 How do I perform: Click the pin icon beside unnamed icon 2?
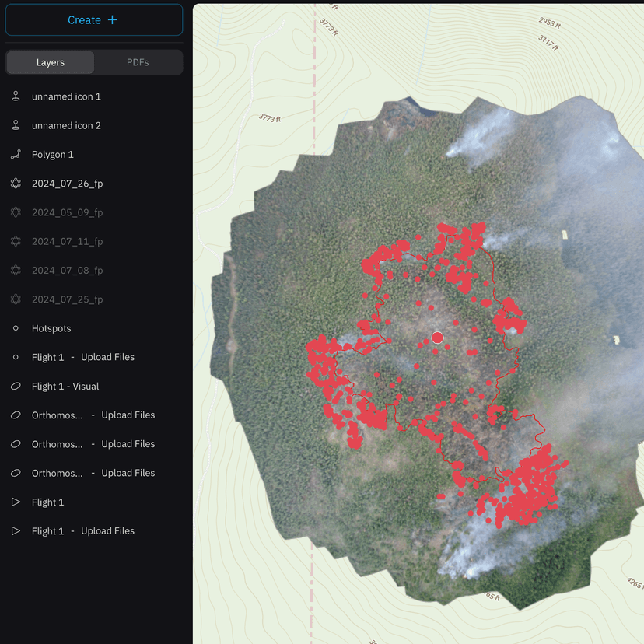pos(16,125)
